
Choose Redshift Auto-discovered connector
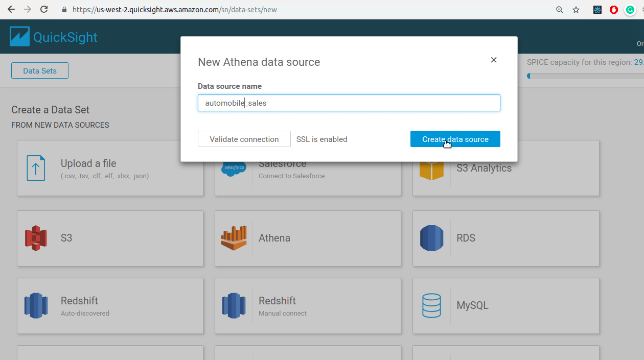pyautogui.click(x=110, y=305)
